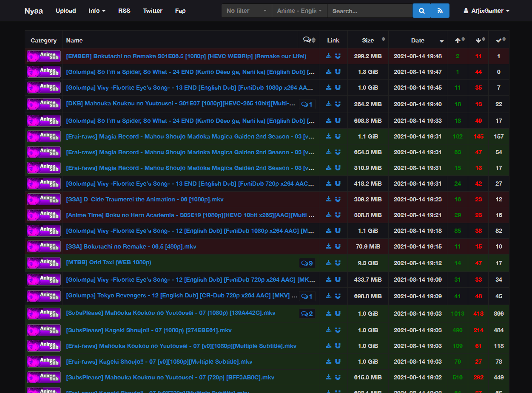Click size value 9.3 GiB
The image size is (532, 393).
[x=368, y=263]
